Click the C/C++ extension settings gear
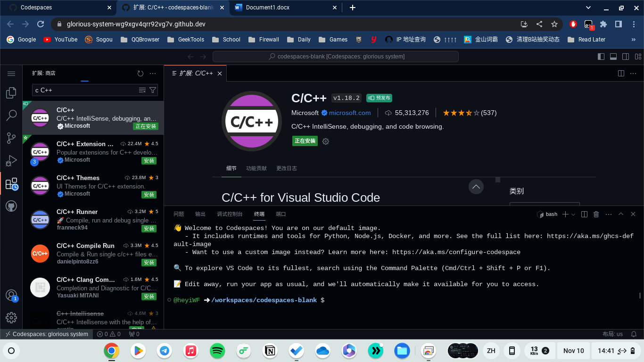This screenshot has width=644, height=362. 325,141
